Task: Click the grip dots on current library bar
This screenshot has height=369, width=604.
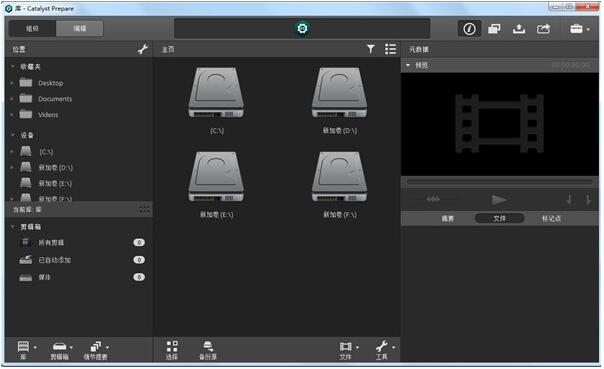Action: (144, 210)
